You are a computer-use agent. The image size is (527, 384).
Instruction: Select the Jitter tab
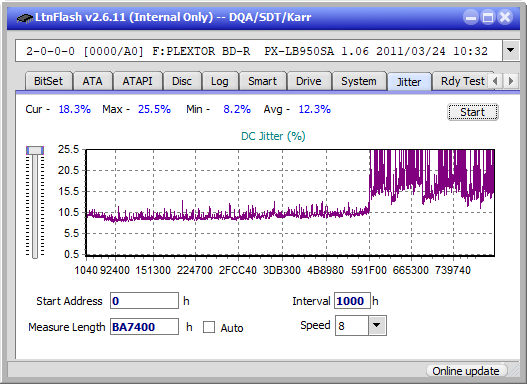409,82
